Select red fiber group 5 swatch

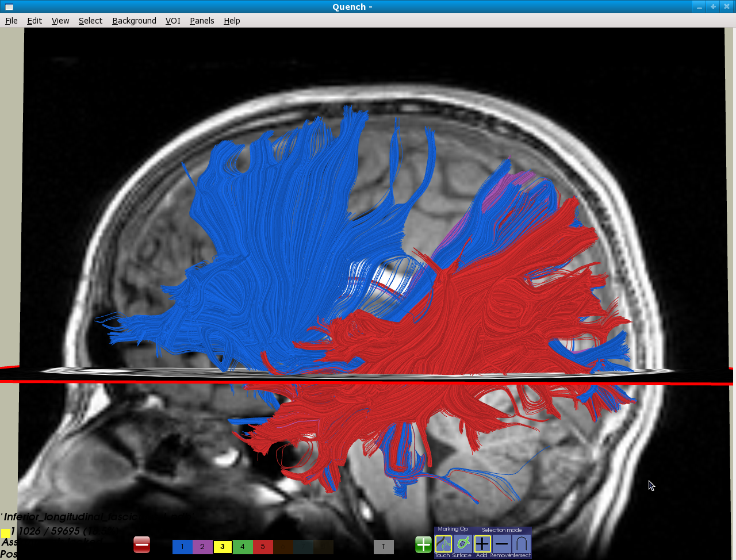tap(263, 547)
